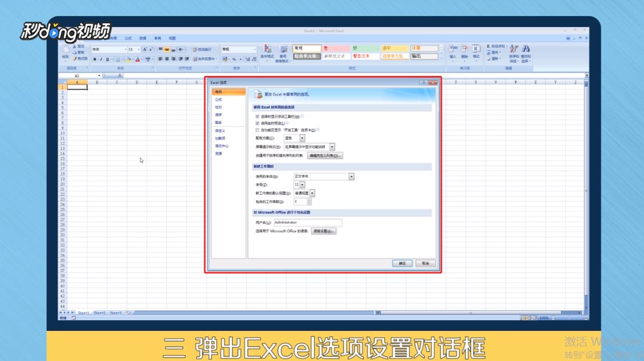Click the Format as Table (套用表格格式) icon
The width and height of the screenshot is (644, 361).
pos(283,49)
